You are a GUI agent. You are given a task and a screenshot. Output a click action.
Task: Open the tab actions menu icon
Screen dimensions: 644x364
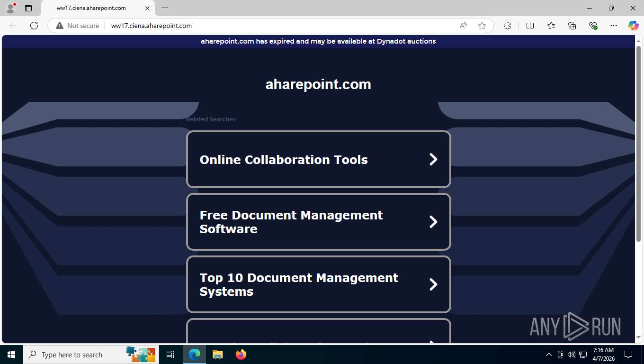[x=28, y=8]
